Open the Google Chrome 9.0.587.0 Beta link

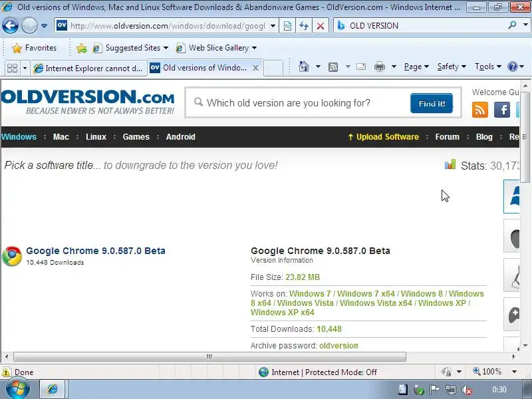(96, 251)
